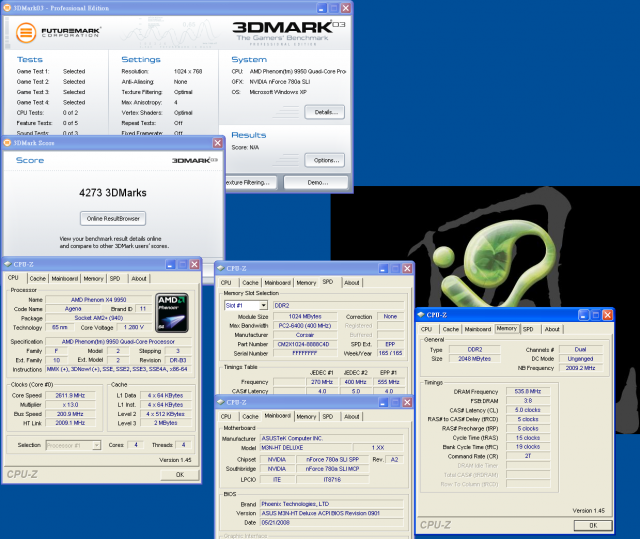This screenshot has width=640, height=539.
Task: Select About tab in CPU-Z Memory window
Action: click(x=552, y=329)
